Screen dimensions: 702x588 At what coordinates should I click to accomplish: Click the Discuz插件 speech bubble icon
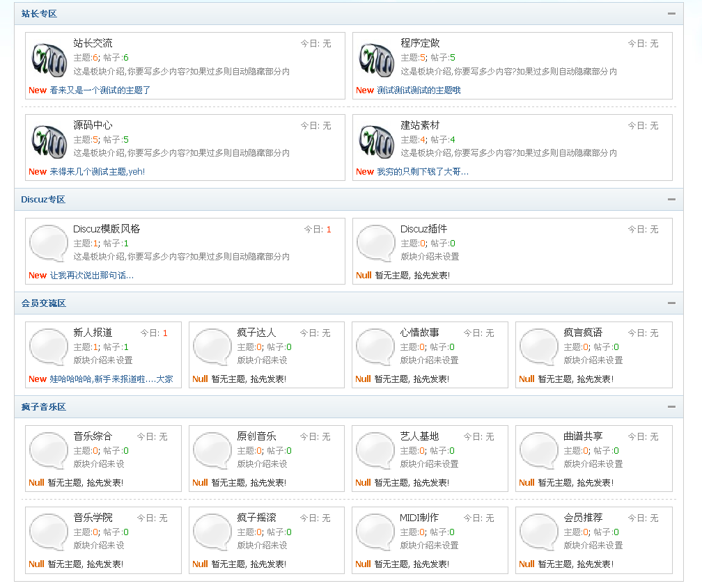[375, 243]
